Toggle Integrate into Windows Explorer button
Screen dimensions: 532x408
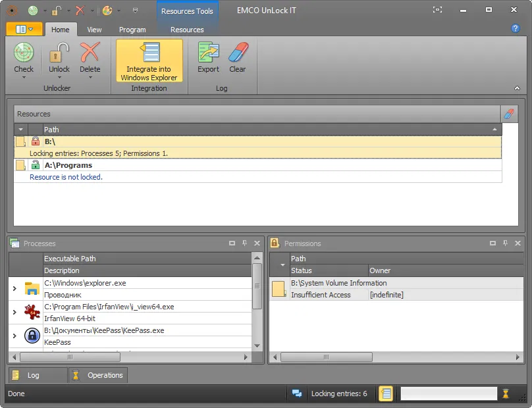click(x=149, y=61)
